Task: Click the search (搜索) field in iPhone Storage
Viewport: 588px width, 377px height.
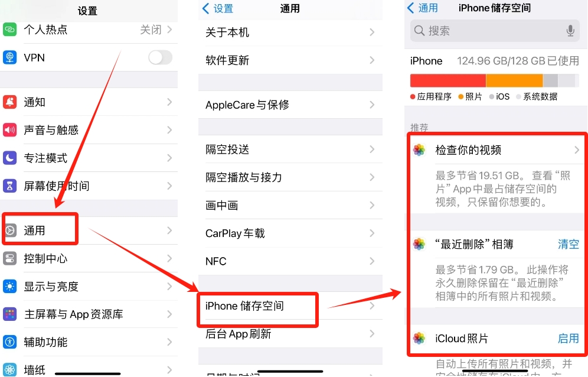Action: (495, 31)
